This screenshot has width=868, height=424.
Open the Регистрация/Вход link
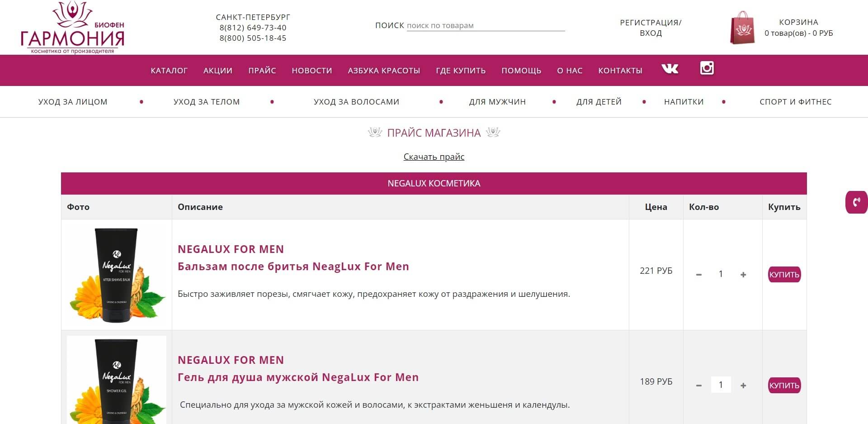click(x=651, y=28)
